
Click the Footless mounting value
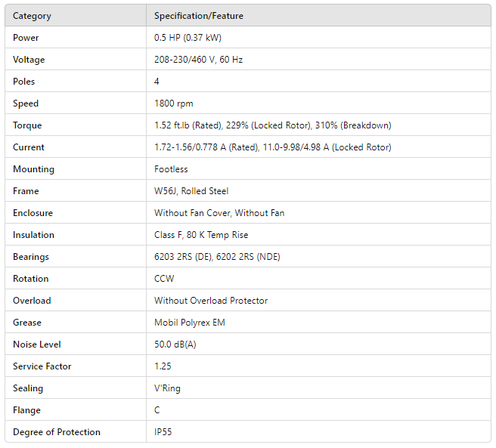(171, 169)
